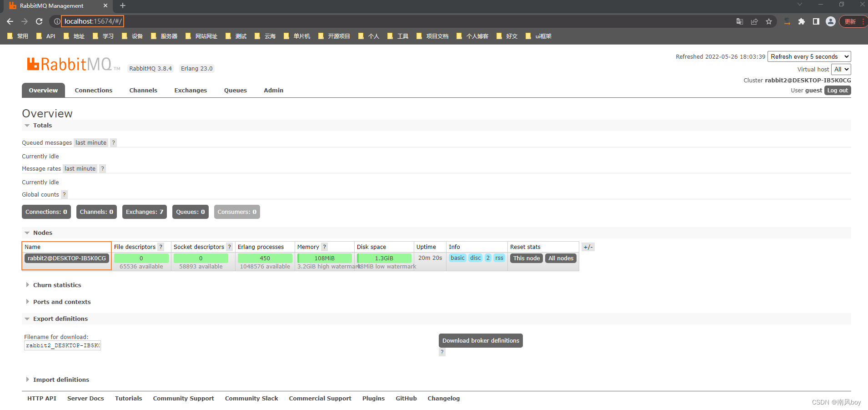This screenshot has height=410, width=868.
Task: Open the 开源项目 bookmarks folder
Action: (x=334, y=36)
